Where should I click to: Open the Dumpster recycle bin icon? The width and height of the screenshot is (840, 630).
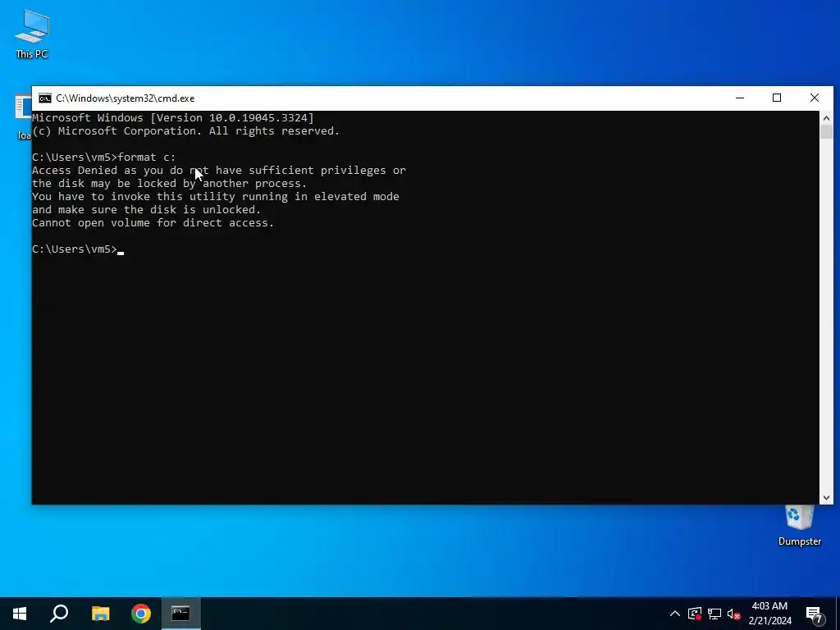(799, 526)
